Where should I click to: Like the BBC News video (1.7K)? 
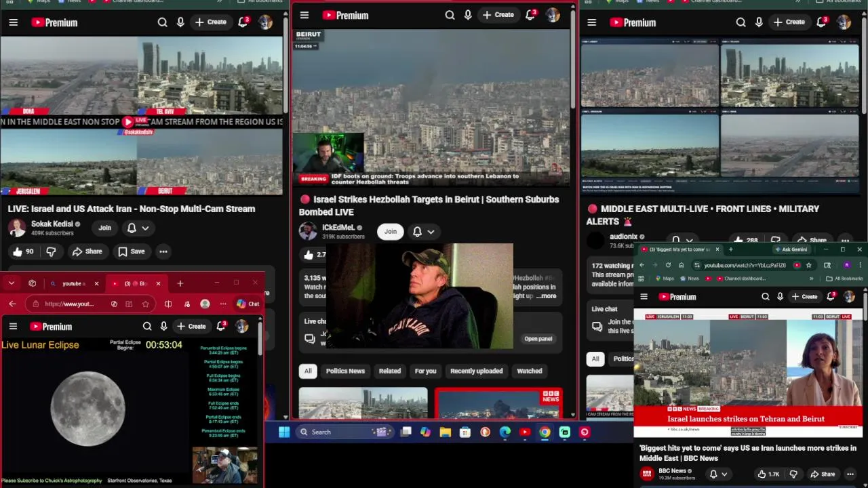(x=768, y=474)
